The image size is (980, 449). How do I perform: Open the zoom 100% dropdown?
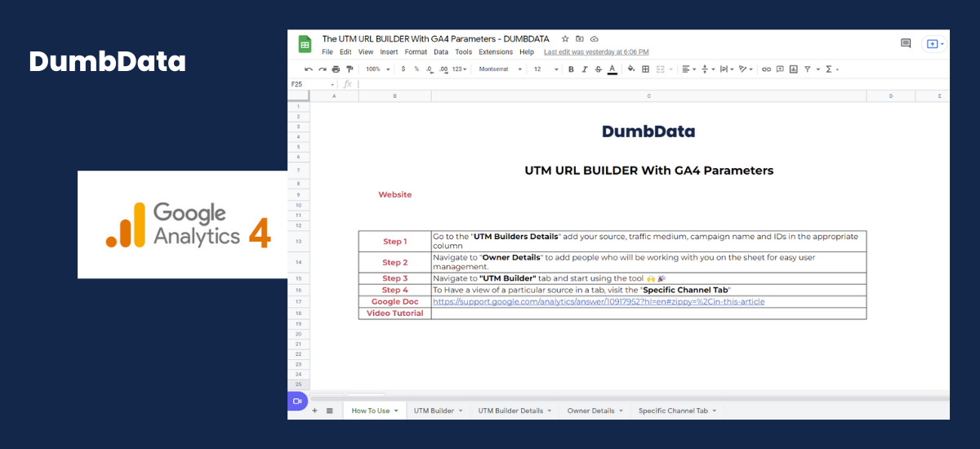click(377, 69)
